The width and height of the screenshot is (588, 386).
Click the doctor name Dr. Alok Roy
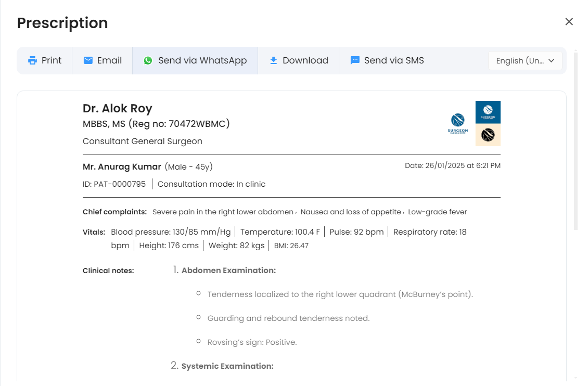click(117, 108)
